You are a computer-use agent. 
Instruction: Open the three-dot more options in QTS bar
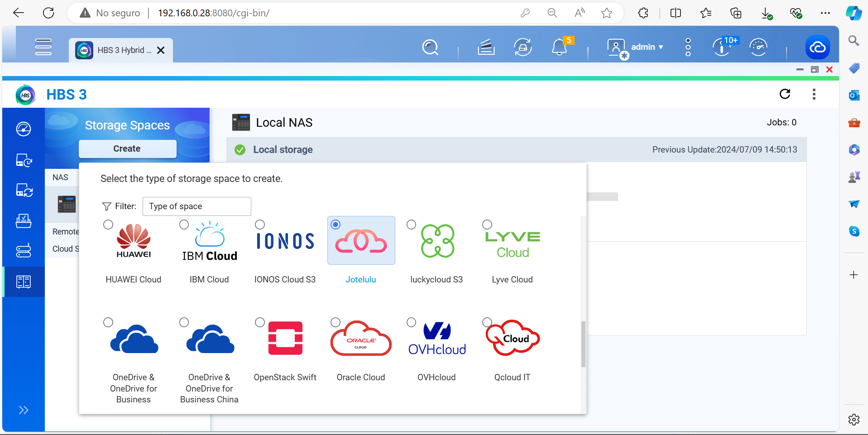pos(688,47)
